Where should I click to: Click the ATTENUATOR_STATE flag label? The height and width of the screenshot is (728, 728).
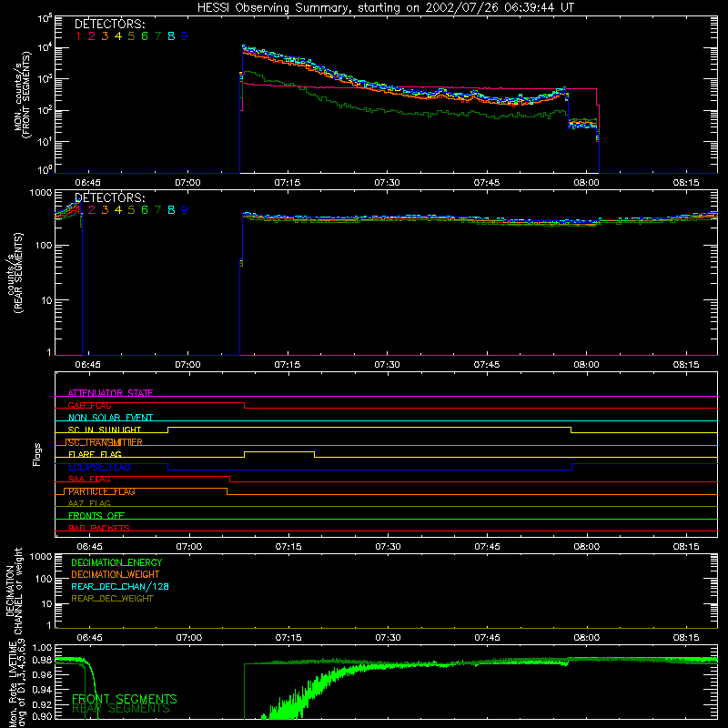[110, 393]
